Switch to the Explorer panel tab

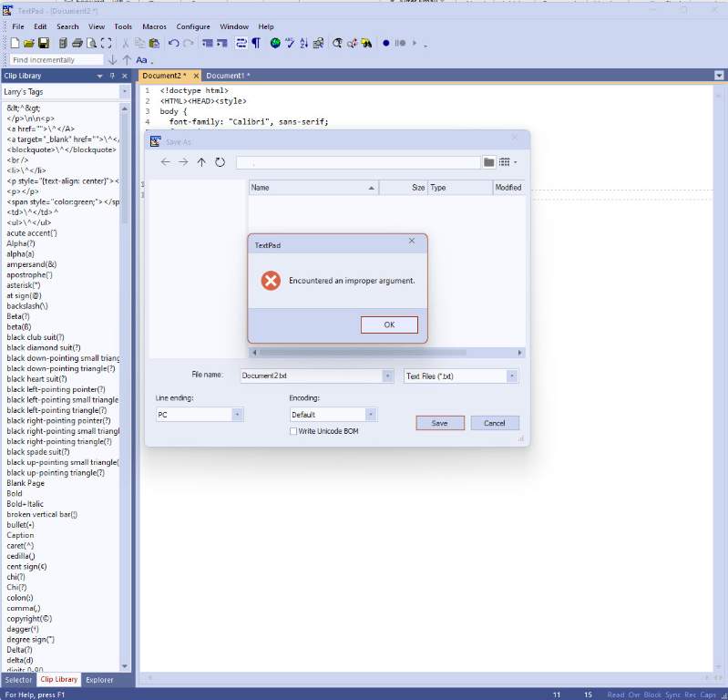click(x=99, y=680)
